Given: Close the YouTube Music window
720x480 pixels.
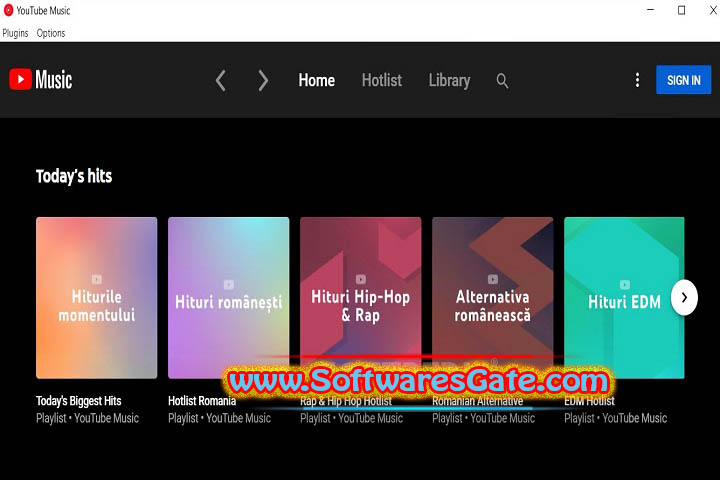Looking at the screenshot, I should (713, 10).
